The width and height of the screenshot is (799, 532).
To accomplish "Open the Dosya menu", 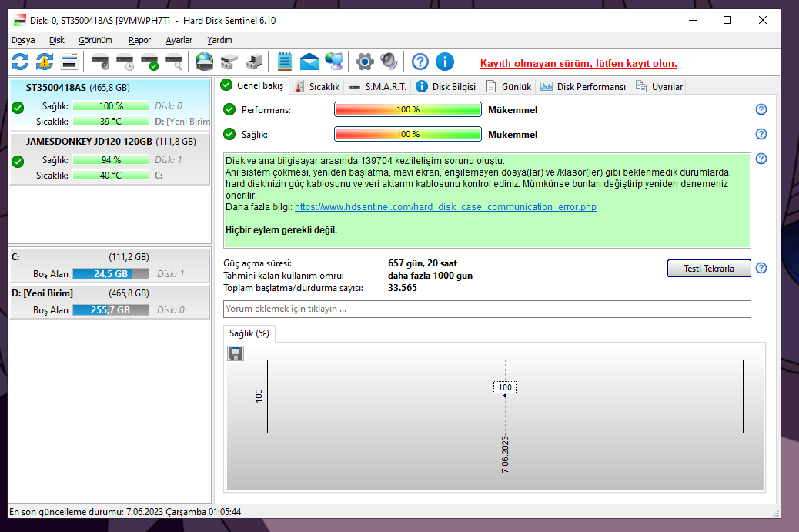I will (23, 40).
